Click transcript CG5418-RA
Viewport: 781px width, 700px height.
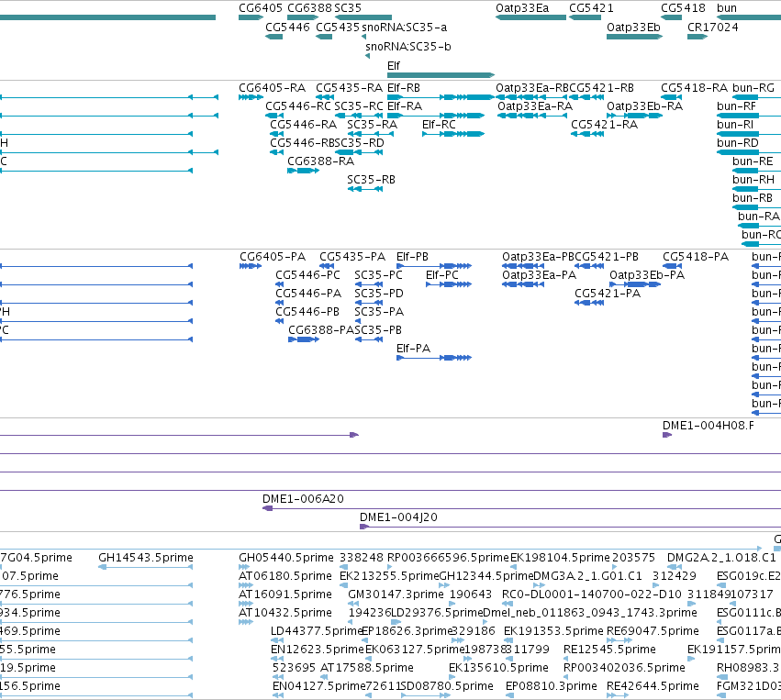click(671, 97)
